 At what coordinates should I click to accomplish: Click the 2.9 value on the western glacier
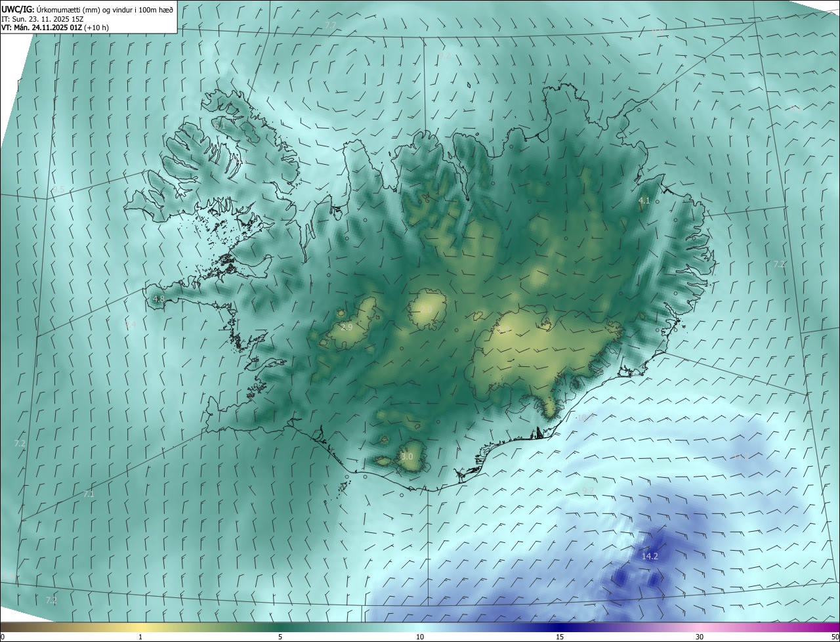click(347, 327)
